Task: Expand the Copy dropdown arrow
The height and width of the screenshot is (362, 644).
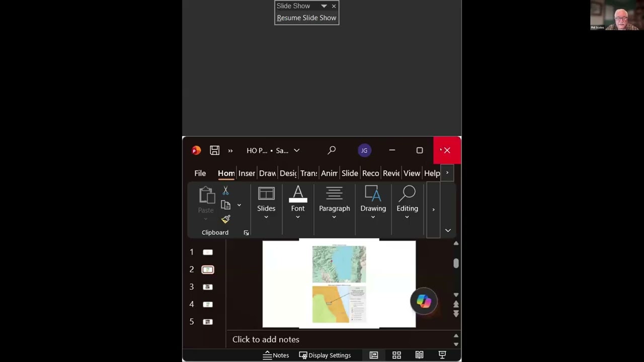Action: click(239, 205)
